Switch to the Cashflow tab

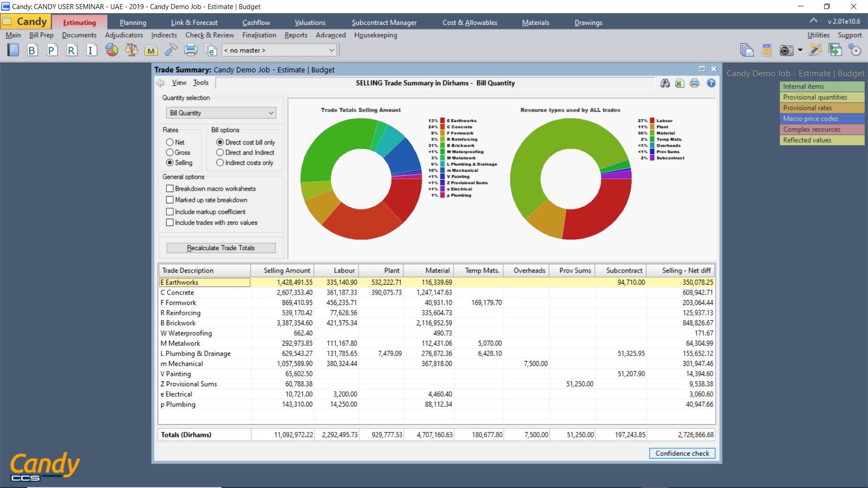click(x=256, y=23)
